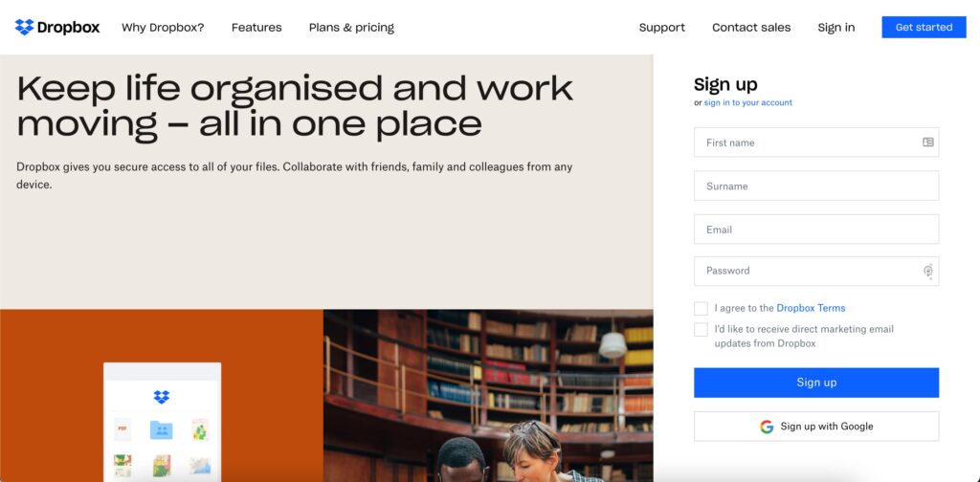Click the Dropbox logo in the illustration card
The image size is (980, 482).
coord(161,397)
